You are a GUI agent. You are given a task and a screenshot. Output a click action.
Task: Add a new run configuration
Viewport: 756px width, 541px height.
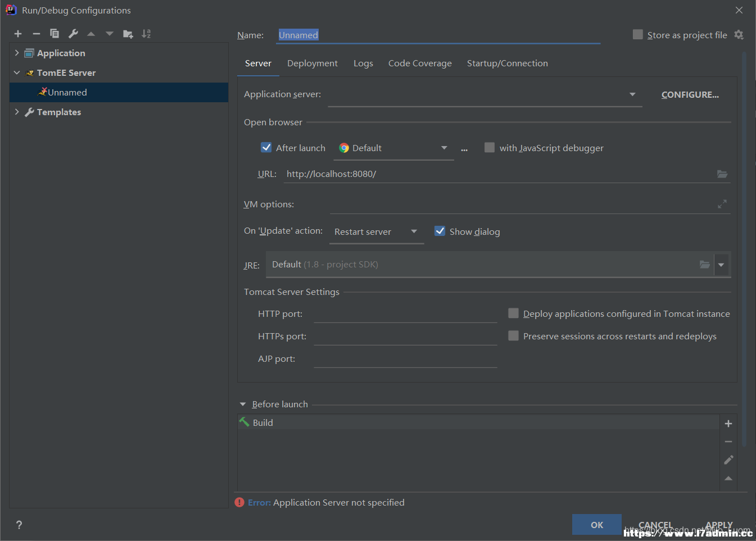coord(18,34)
